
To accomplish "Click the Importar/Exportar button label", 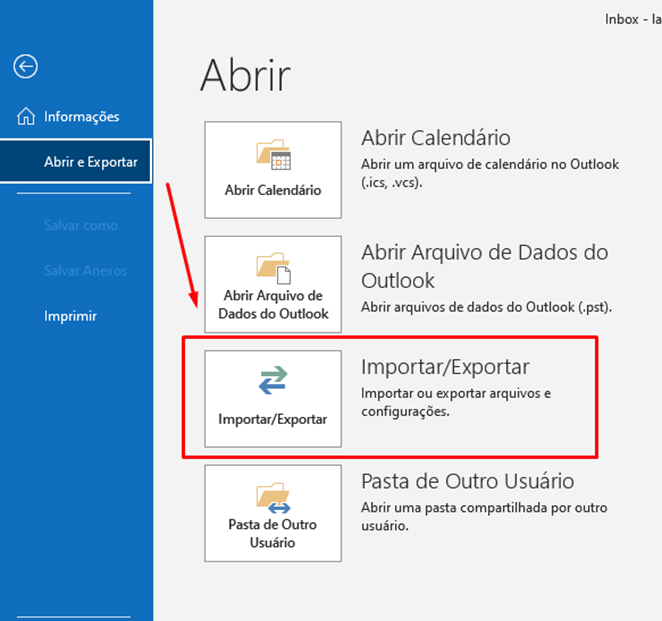I will (x=273, y=419).
